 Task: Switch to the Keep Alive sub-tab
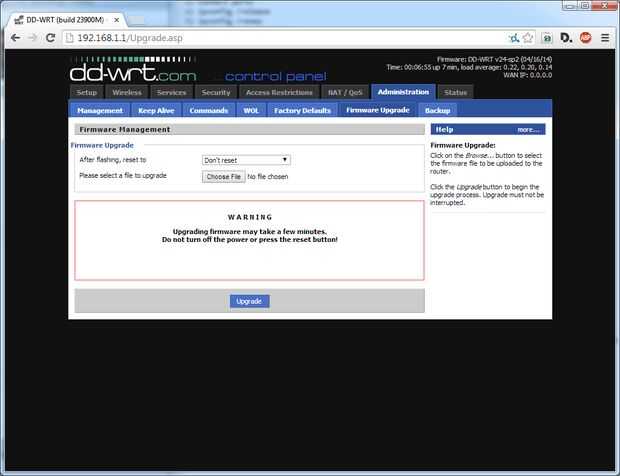156,110
